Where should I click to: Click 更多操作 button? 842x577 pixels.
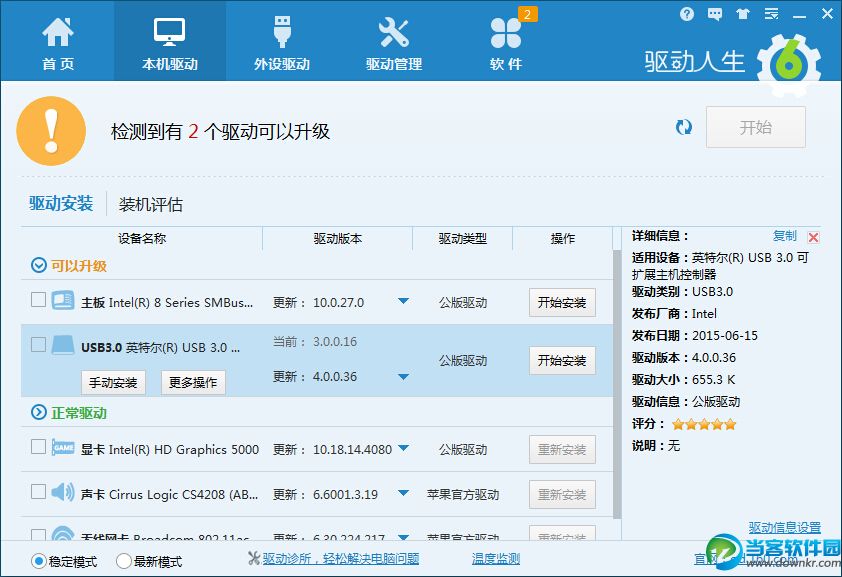coord(193,382)
